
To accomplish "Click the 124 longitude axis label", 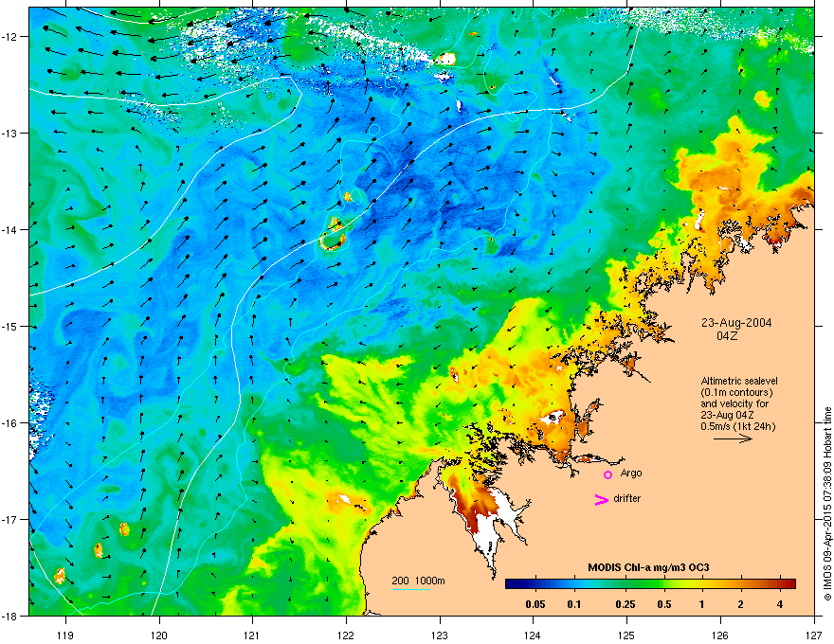I will coord(533,635).
